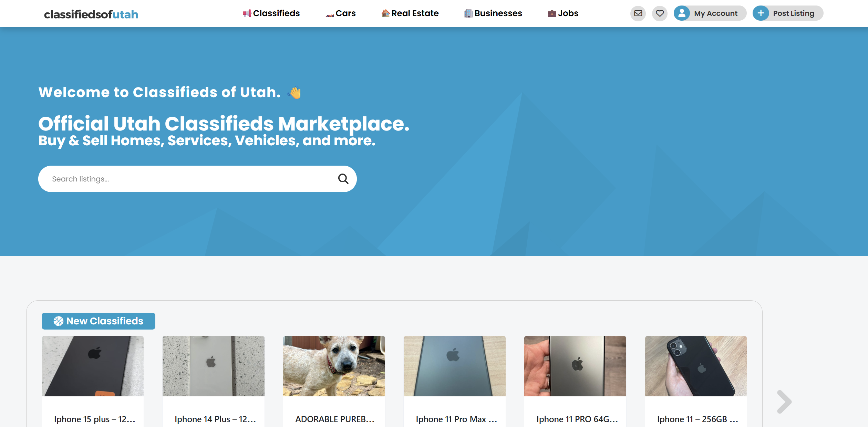The height and width of the screenshot is (427, 868).
Task: Click the plus icon for Post Listing
Action: click(761, 13)
